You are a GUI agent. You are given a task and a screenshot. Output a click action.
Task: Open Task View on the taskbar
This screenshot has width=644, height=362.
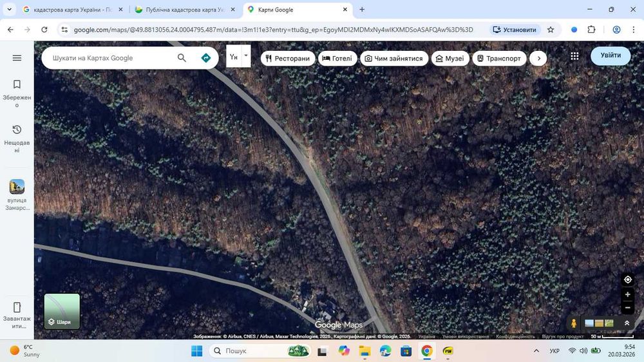point(322,351)
